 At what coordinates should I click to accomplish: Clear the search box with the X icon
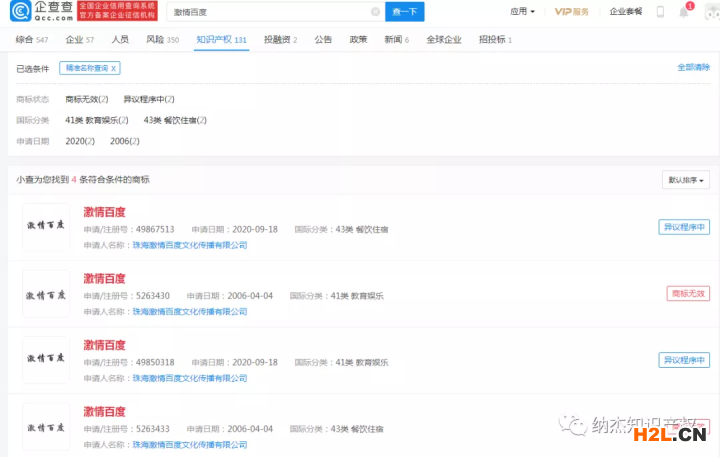pos(375,12)
